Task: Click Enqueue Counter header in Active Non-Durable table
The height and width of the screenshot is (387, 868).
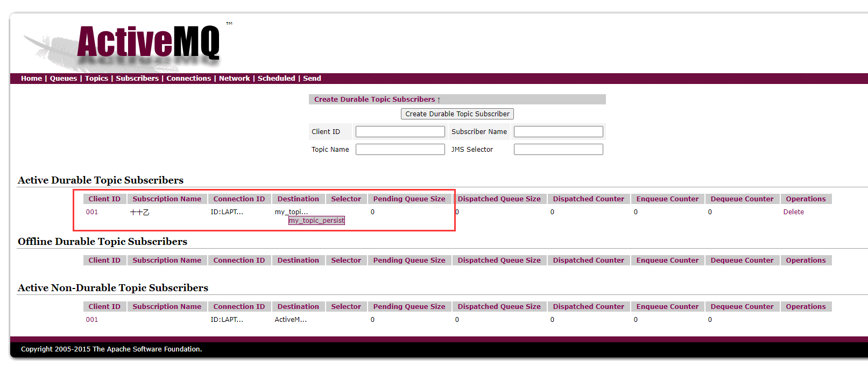Action: [667, 307]
